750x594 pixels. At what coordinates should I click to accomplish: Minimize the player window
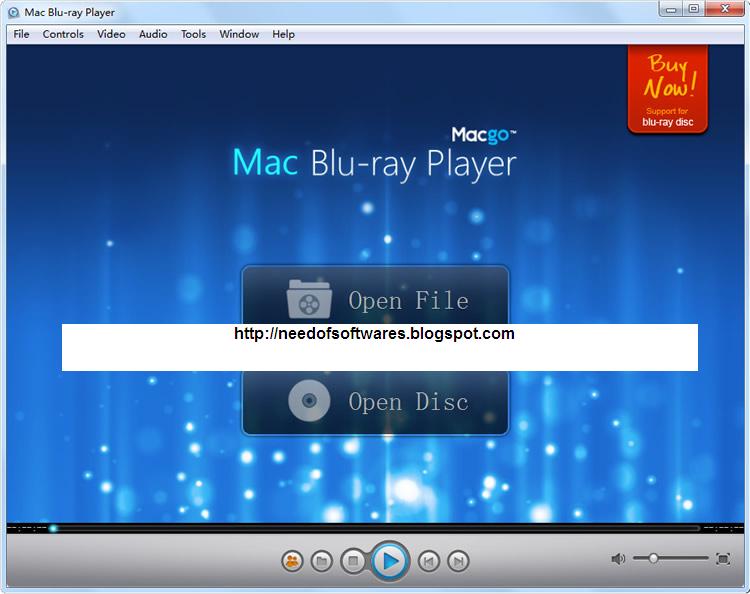(x=671, y=9)
